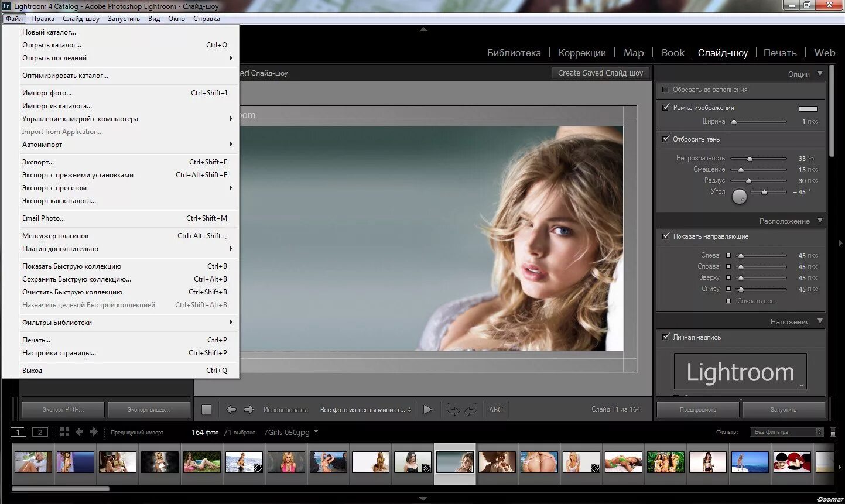Viewport: 845px width, 504px height.
Task: Open Girls-050.jpg filmstrip source dropdown
Action: point(316,432)
